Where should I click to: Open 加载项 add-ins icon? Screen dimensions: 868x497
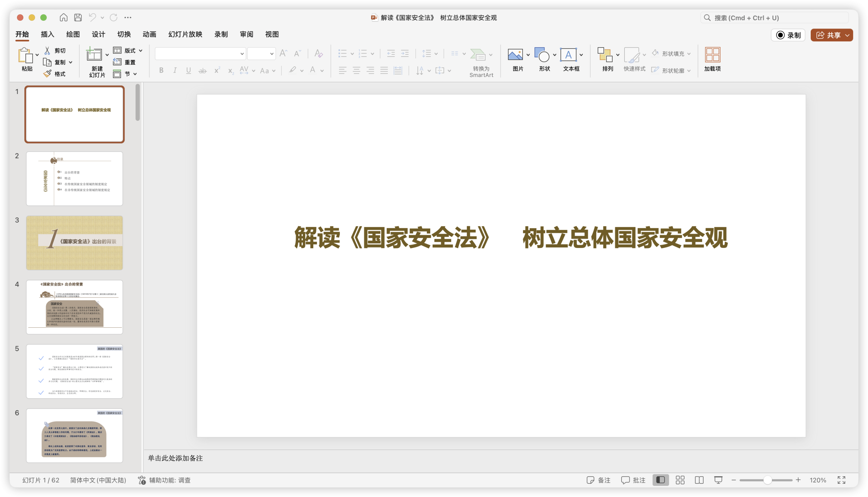(712, 55)
